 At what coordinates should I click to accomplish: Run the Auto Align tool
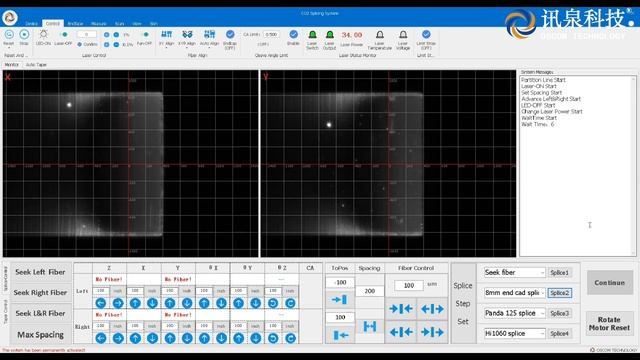coord(209,34)
